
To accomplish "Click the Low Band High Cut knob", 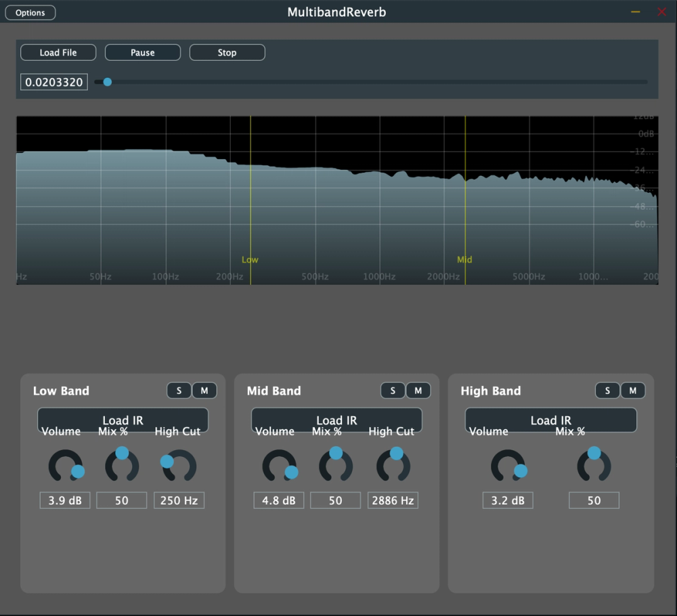I will [x=179, y=466].
